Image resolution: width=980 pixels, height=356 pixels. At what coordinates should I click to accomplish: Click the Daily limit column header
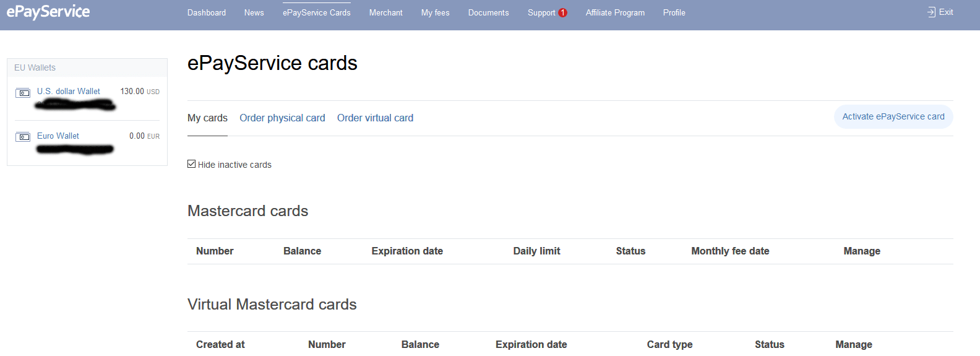[x=536, y=251]
